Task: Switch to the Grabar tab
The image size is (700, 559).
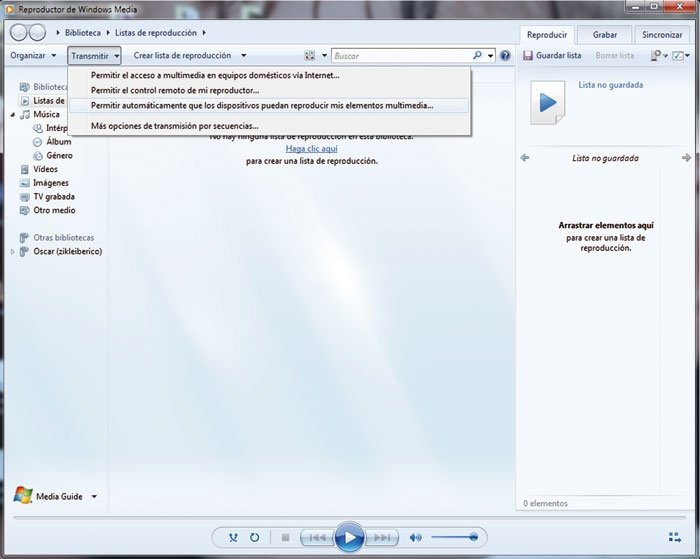Action: click(x=604, y=34)
